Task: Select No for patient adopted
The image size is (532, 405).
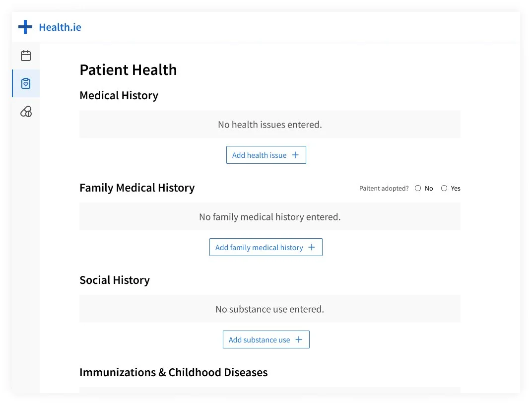Action: click(x=418, y=188)
